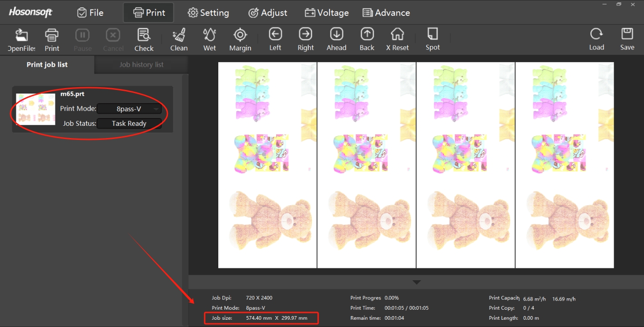Click the Clean printhead icon
The width and height of the screenshot is (644, 327).
pyautogui.click(x=179, y=35)
